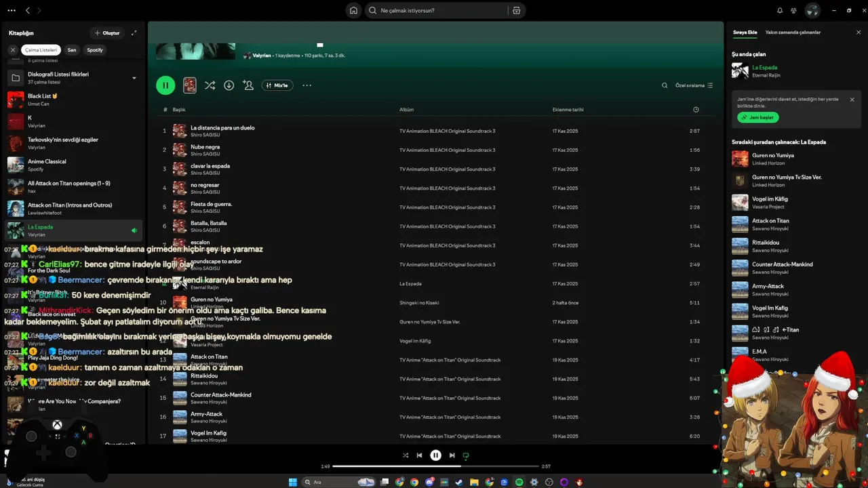This screenshot has width=868, height=488.
Task: Open the three-dot app menu at top left
Action: point(11,10)
